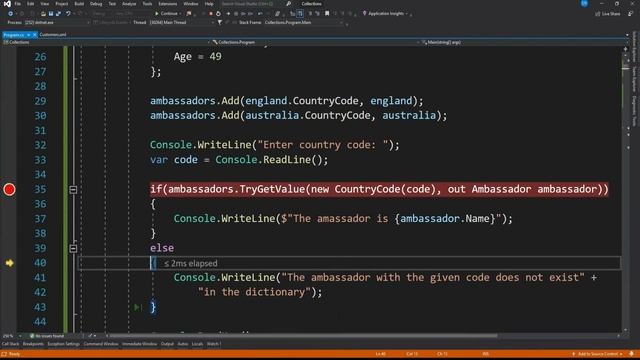Open the Thread dropdown showing Main Thread
Screen dimensions: 640x360
(181, 22)
